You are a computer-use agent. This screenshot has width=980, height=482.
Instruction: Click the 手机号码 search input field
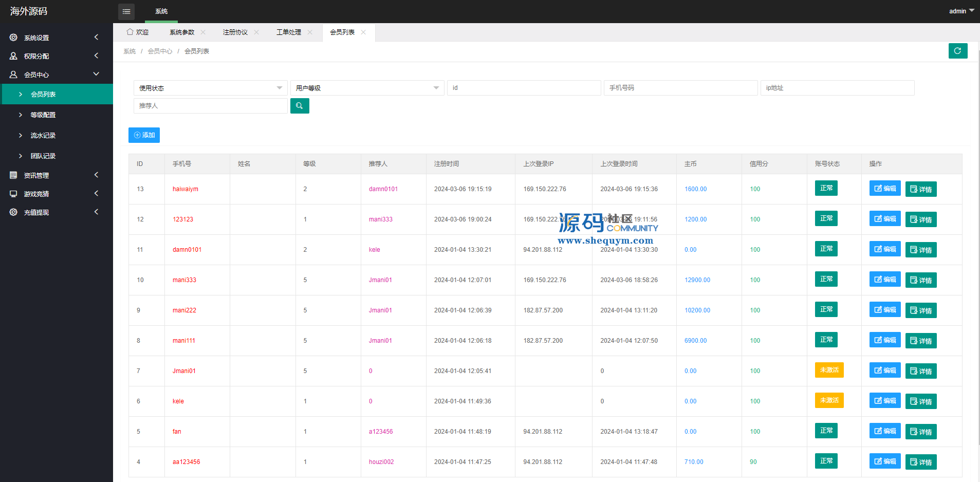click(681, 88)
